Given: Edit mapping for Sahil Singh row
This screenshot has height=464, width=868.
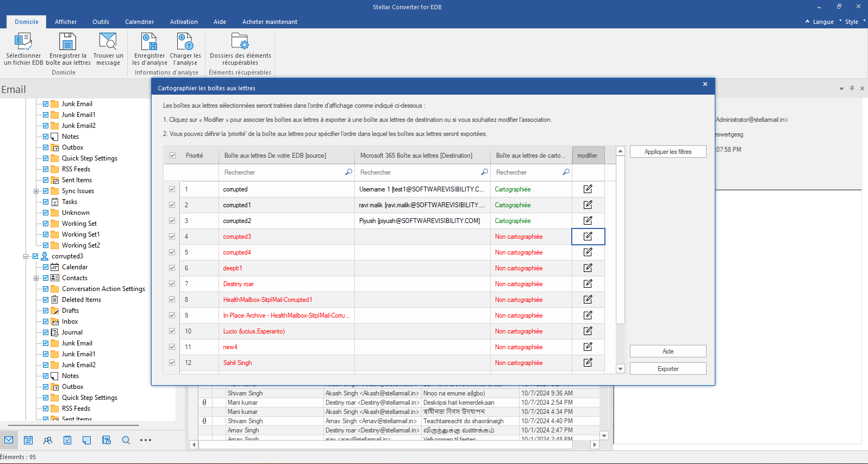Looking at the screenshot, I should point(588,363).
